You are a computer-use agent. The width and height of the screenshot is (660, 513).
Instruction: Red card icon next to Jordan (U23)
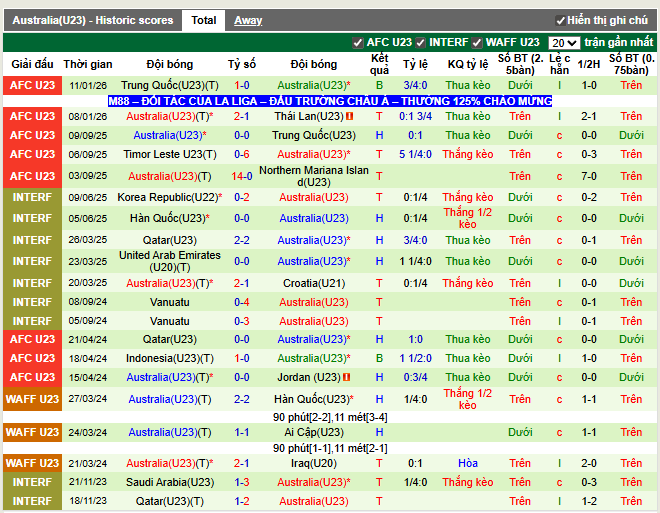click(x=346, y=377)
